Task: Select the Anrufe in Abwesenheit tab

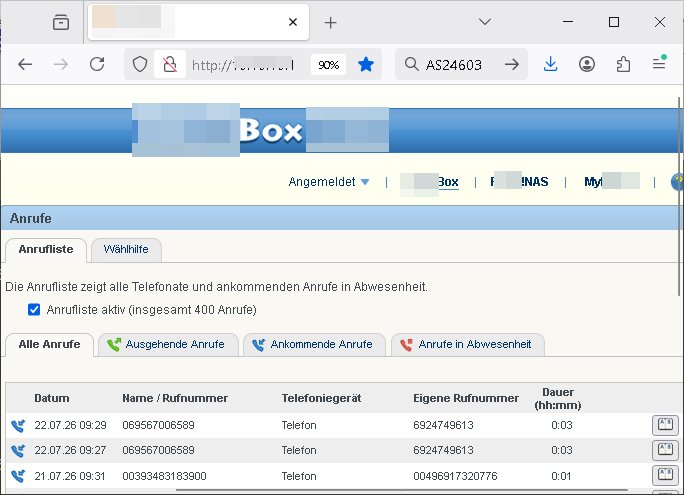Action: point(468,345)
